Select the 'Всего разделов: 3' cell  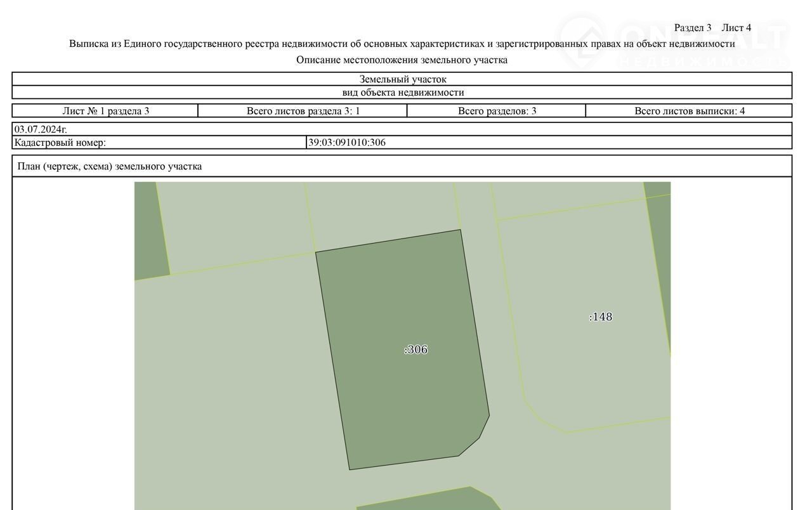[x=497, y=111]
